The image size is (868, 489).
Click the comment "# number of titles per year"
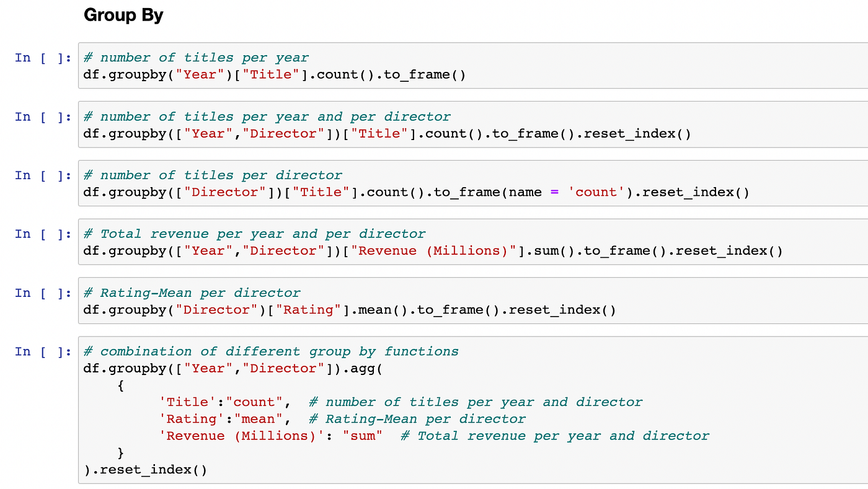coord(195,57)
